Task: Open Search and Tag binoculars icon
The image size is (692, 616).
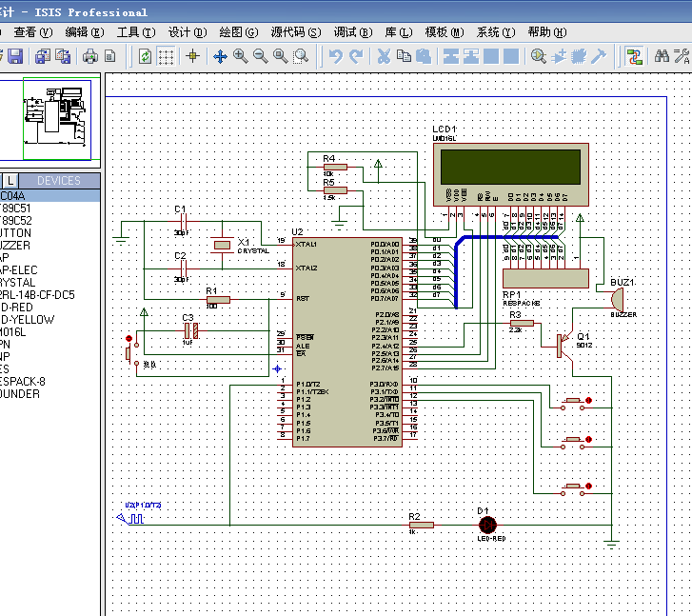Action: pyautogui.click(x=662, y=56)
